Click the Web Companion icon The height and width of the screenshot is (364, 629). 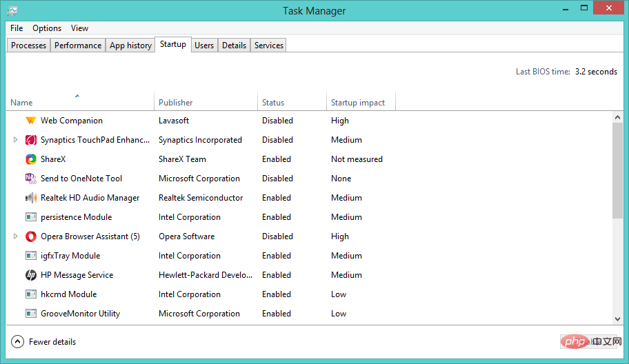30,121
